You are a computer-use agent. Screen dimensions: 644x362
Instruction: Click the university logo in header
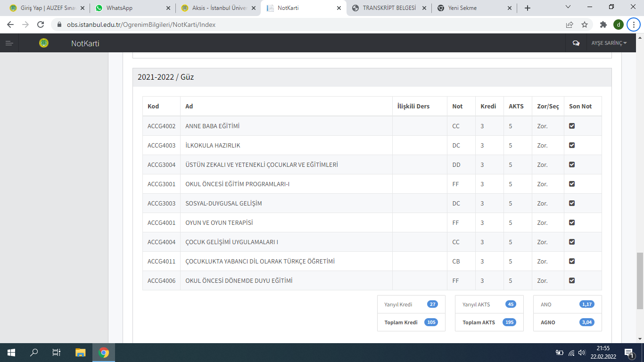click(44, 43)
